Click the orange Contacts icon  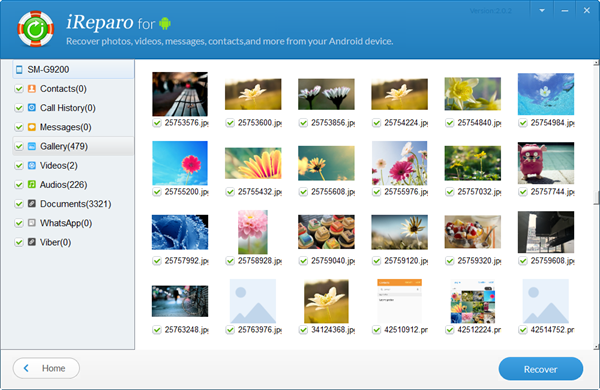tap(32, 88)
